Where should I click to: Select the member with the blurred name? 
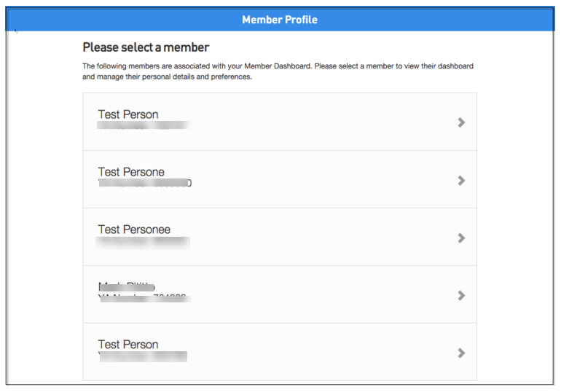pos(127,287)
